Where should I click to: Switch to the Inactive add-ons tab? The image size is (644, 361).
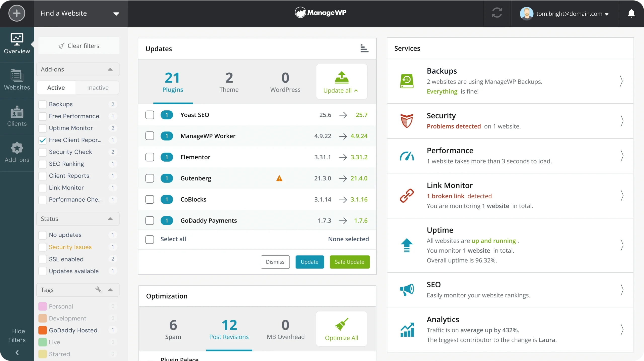(x=98, y=87)
